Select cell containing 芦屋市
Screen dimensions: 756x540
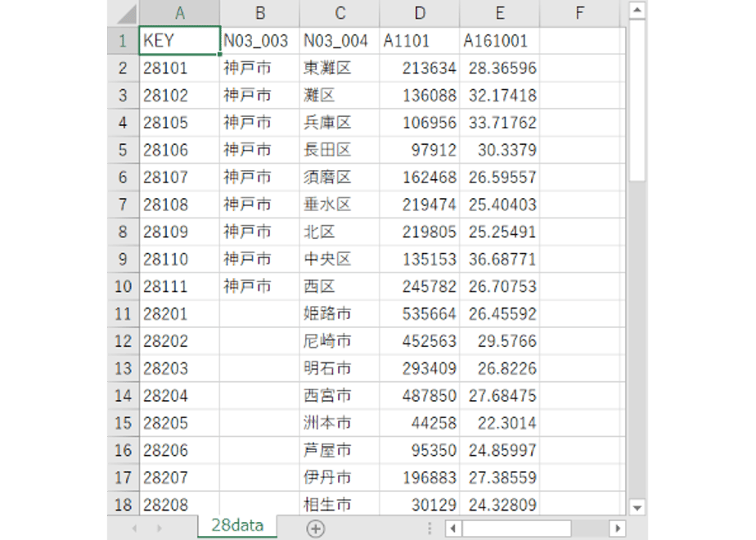coord(340,450)
